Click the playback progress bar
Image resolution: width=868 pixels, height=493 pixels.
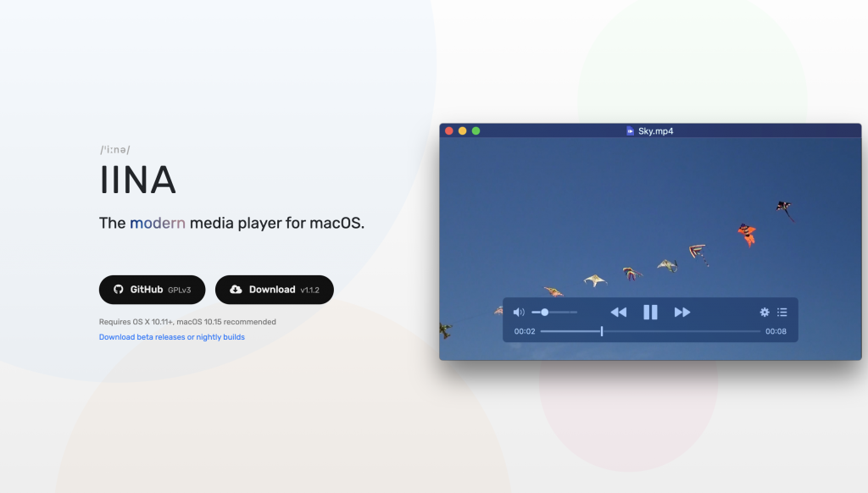[x=650, y=331]
